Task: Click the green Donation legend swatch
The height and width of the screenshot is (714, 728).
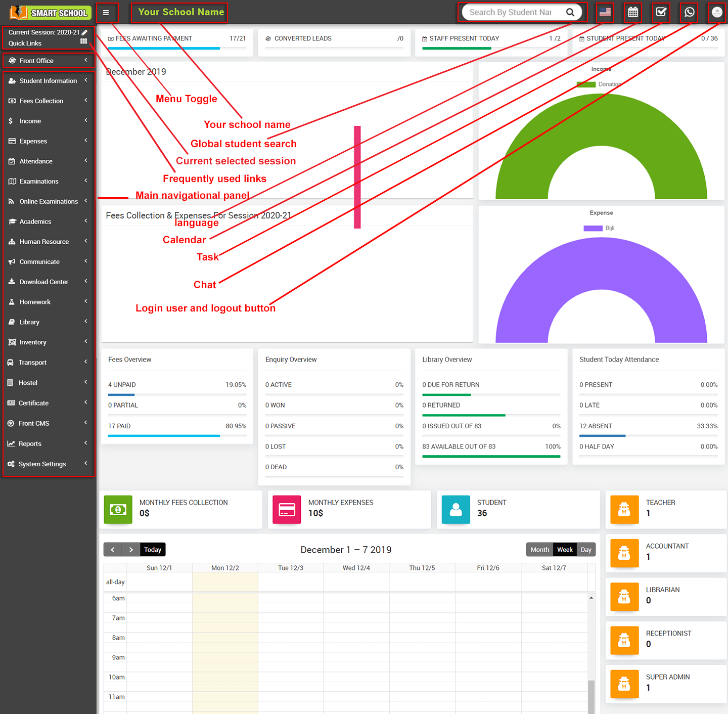Action: [586, 84]
